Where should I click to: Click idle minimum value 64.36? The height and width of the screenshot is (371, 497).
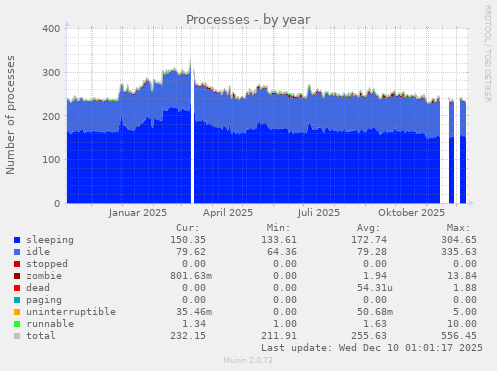[x=282, y=252]
